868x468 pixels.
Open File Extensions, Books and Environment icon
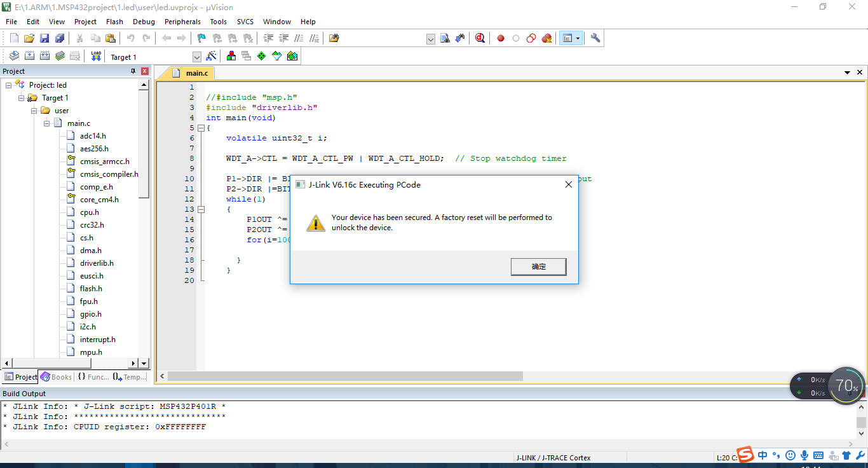(231, 56)
